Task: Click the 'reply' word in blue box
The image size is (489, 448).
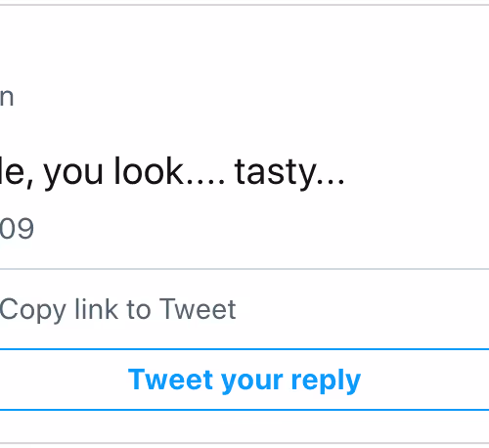Action: tap(327, 381)
